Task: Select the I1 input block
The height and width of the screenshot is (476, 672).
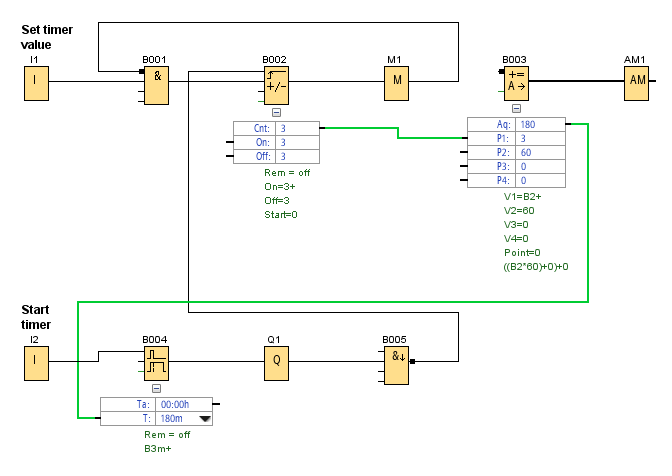Action: click(x=36, y=83)
